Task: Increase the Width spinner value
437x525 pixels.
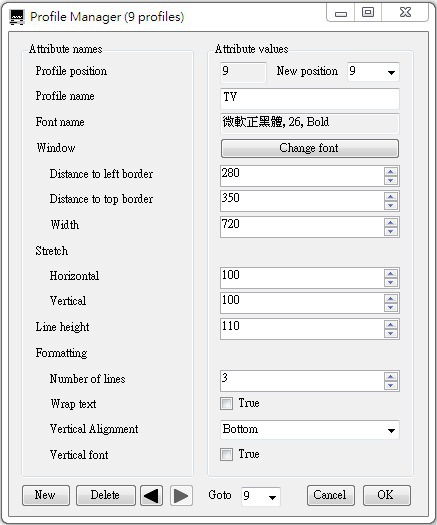Action: click(391, 223)
